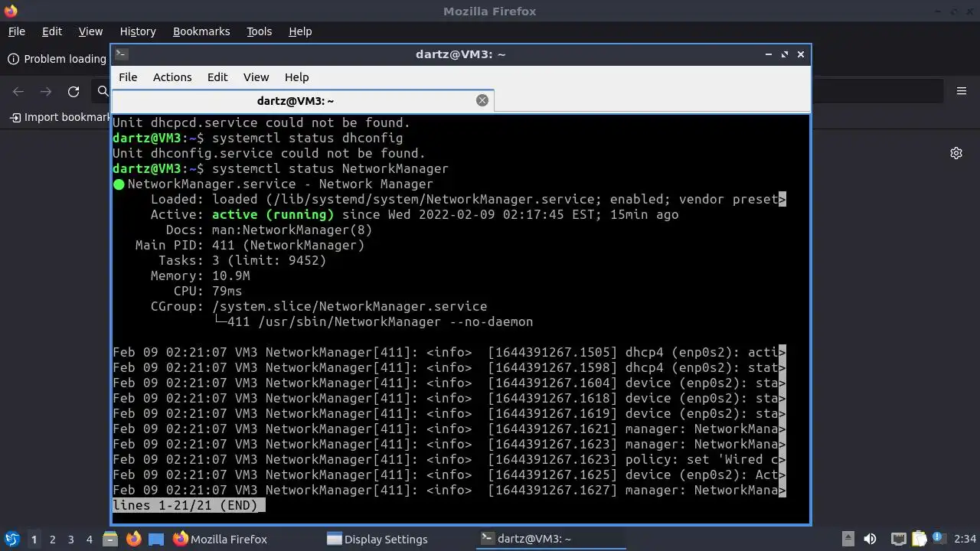Click the 'Memory: 10.9M' line

(200, 275)
